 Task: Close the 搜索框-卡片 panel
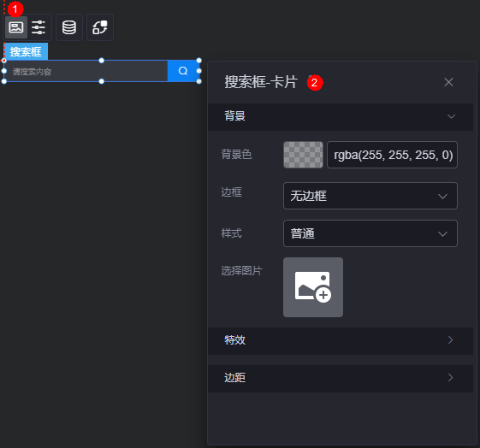click(x=448, y=82)
